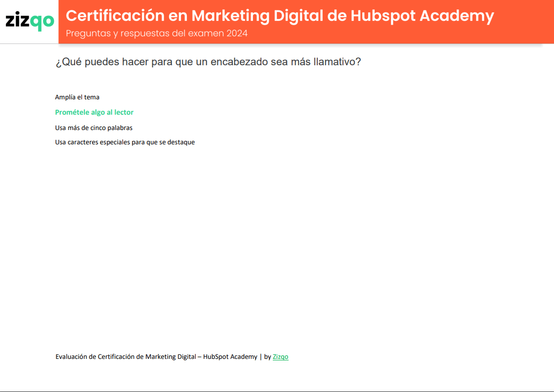
Task: Click the zizqo logo
Action: (30, 21)
